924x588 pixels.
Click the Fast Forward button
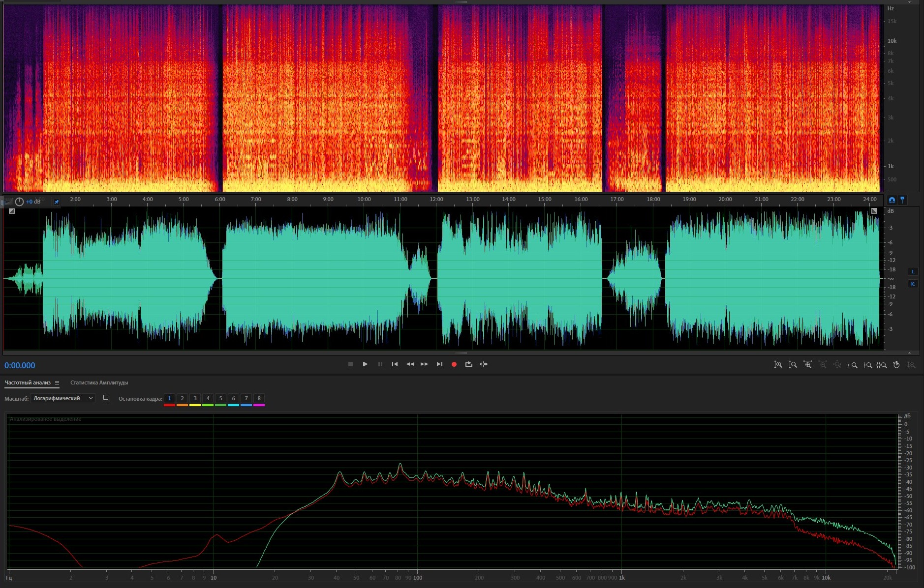(x=424, y=364)
